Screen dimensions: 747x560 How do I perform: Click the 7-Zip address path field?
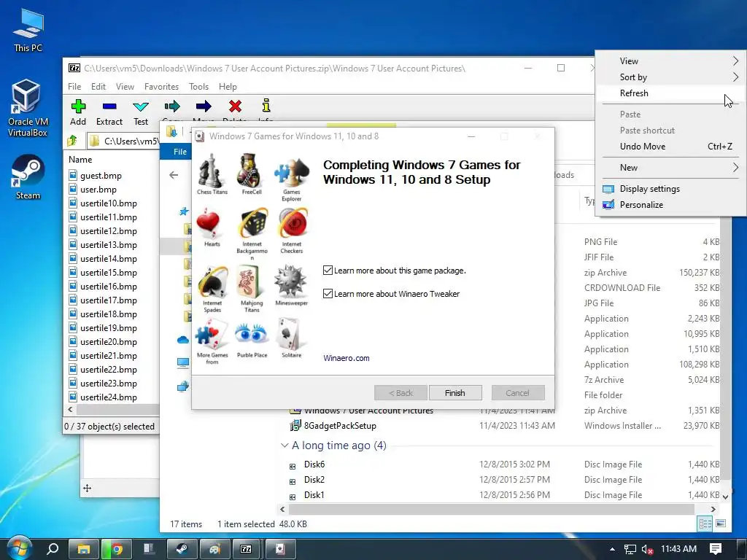tap(123, 141)
